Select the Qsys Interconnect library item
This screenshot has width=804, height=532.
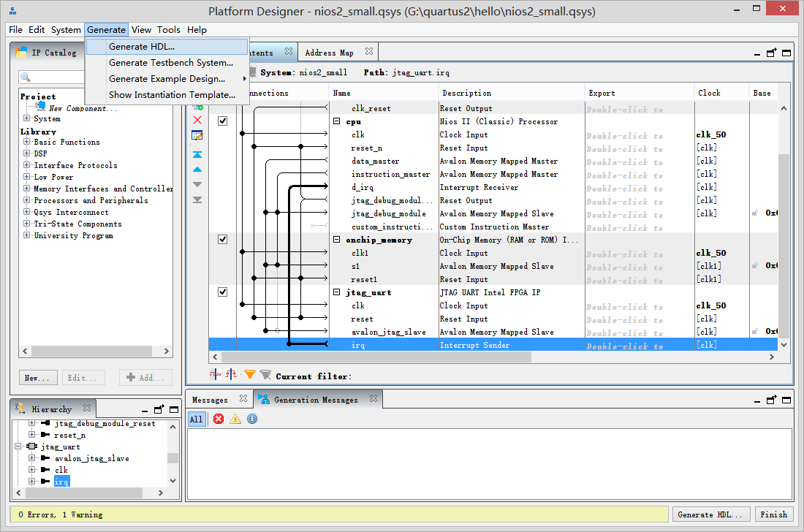coord(72,212)
